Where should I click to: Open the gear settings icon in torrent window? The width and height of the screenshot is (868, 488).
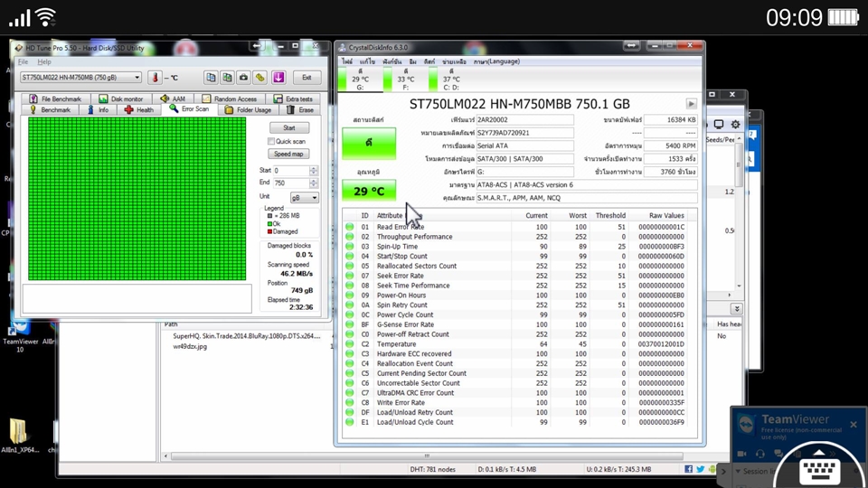(x=735, y=125)
